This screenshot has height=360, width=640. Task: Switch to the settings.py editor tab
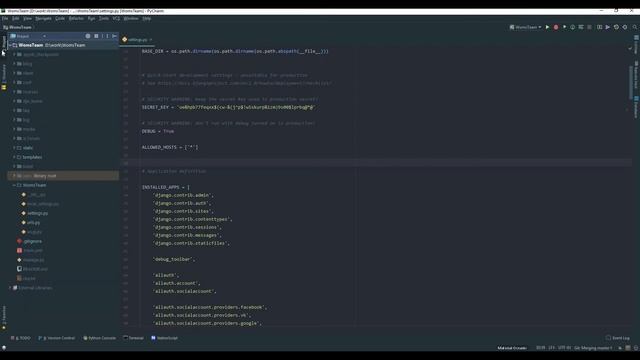[x=138, y=40]
